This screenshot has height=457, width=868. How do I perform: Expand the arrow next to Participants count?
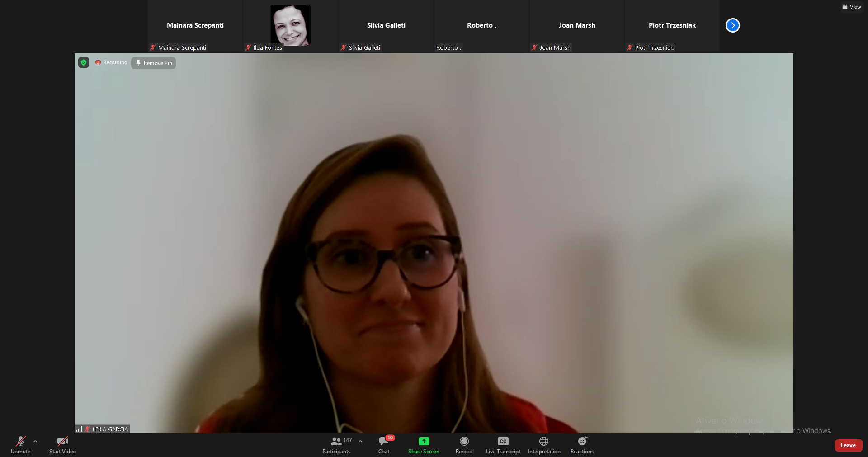click(360, 441)
